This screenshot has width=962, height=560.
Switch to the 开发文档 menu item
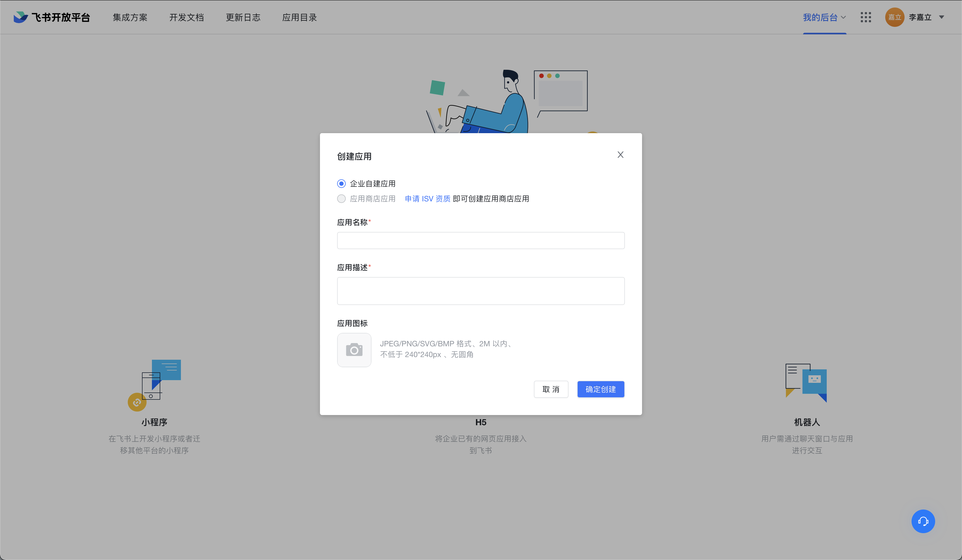[187, 17]
